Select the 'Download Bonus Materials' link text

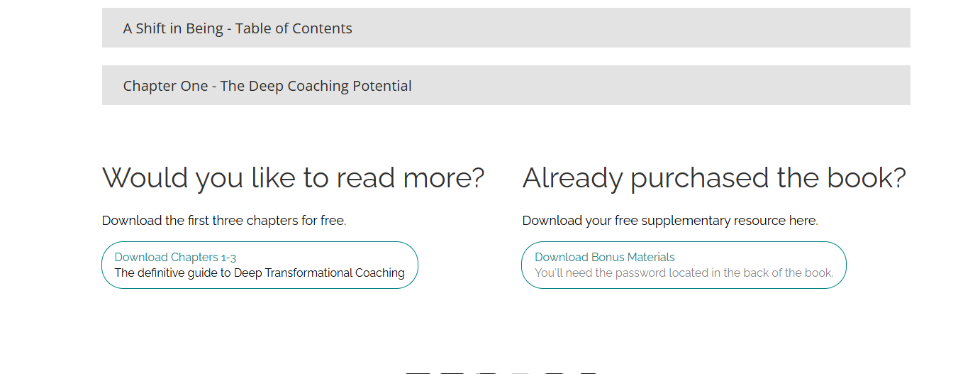pos(605,257)
